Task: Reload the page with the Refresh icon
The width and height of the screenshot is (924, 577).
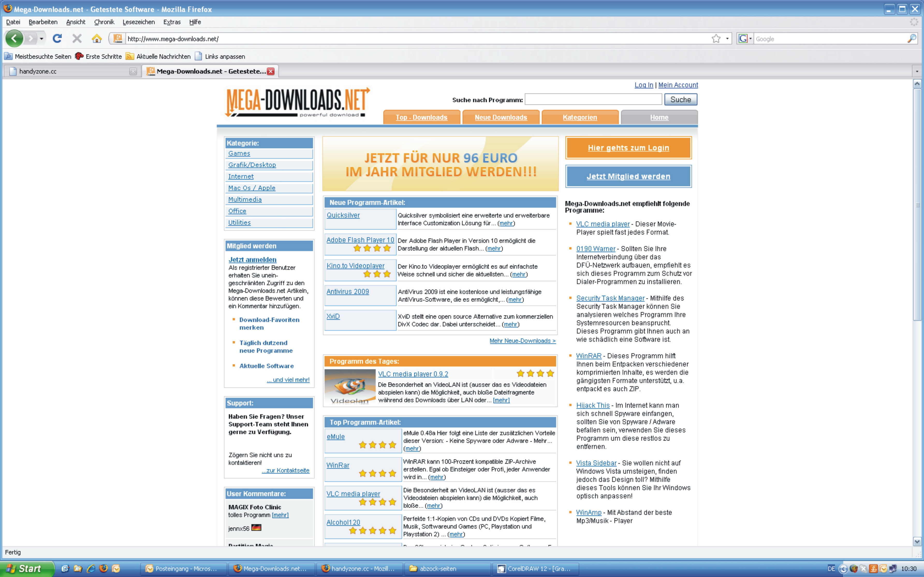Action: point(57,39)
